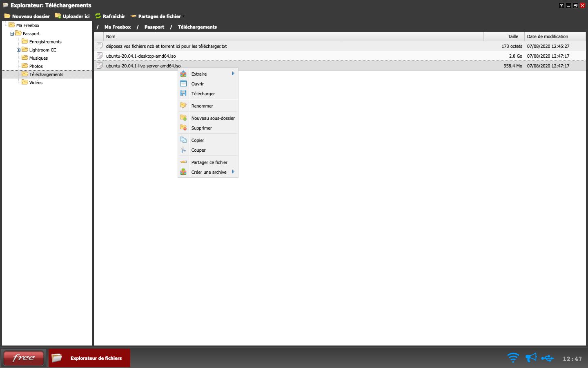The image size is (588, 368).
Task: Click the Télécharger floppy disk icon
Action: coord(183,93)
